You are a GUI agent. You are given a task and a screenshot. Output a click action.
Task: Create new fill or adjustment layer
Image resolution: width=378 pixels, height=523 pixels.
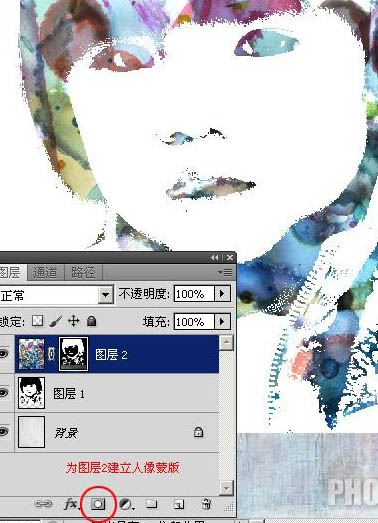point(126,504)
